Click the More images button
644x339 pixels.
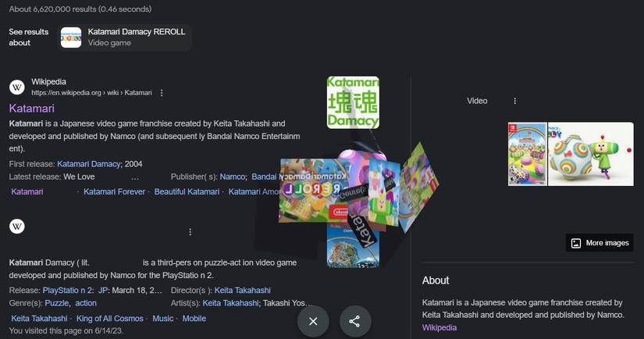600,243
